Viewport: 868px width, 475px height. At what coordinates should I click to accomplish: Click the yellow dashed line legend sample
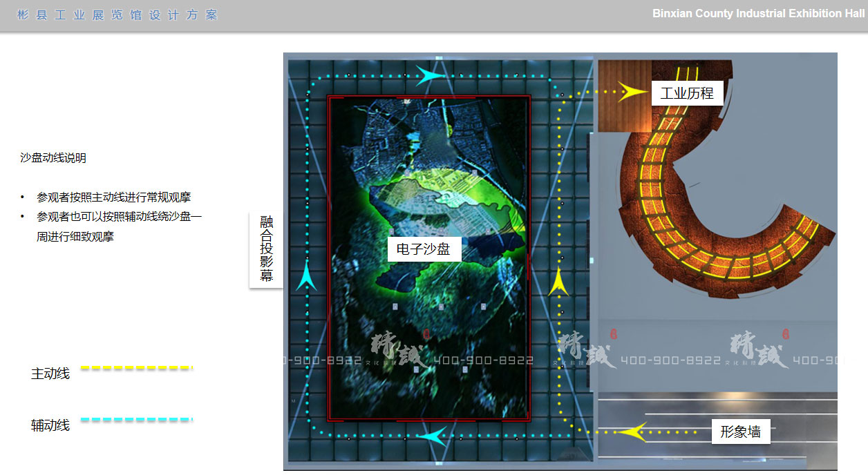pos(137,368)
